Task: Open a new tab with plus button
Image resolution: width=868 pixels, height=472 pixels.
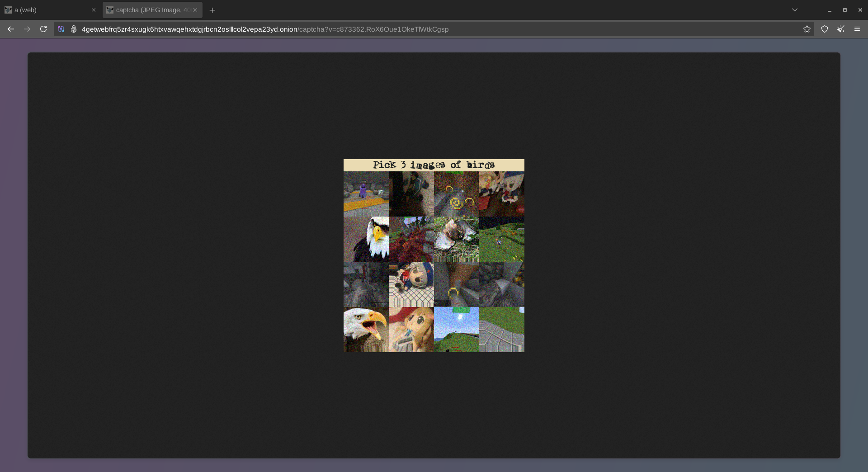Action: click(212, 10)
